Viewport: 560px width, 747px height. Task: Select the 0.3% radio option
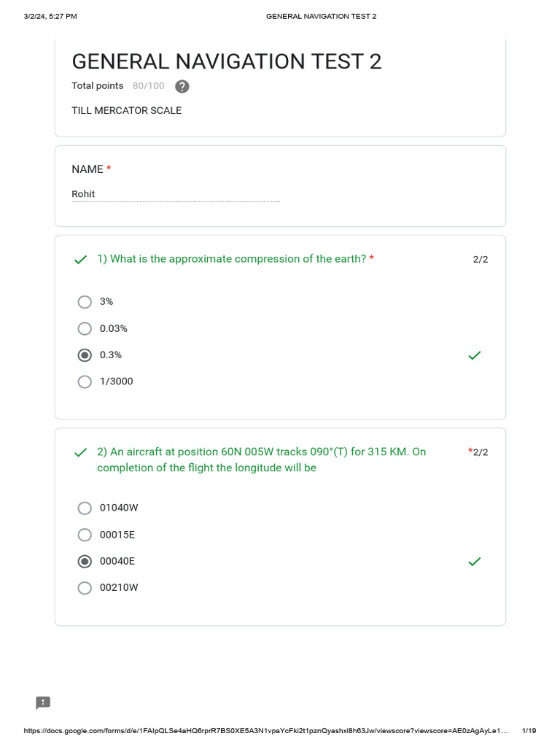coord(85,355)
